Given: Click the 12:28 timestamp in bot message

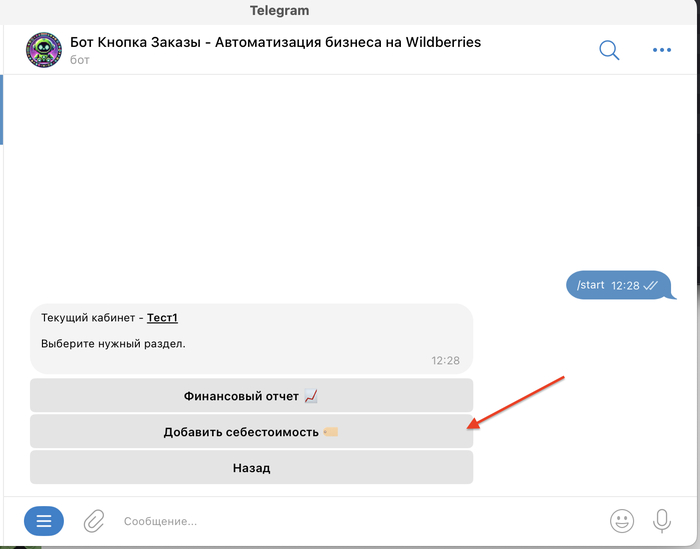Looking at the screenshot, I should (445, 361).
